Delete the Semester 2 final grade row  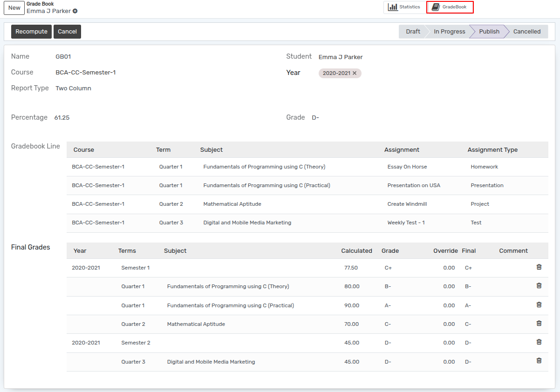[x=539, y=342]
